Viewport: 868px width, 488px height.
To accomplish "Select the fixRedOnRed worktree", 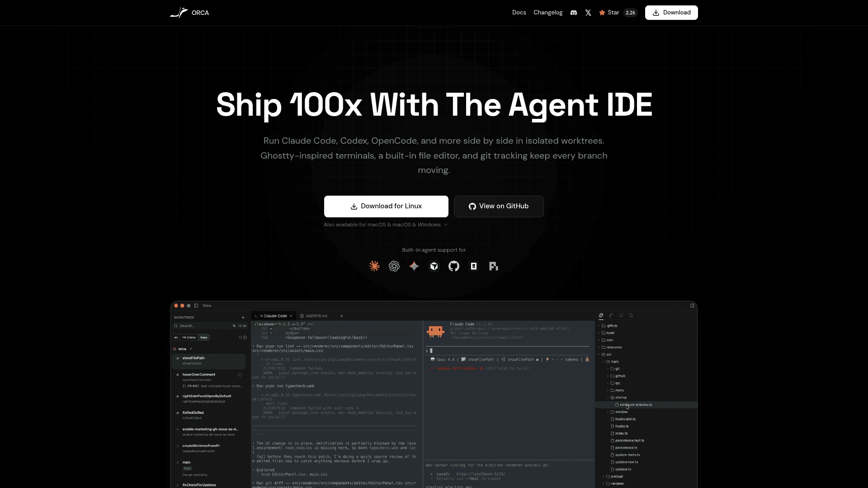I will [x=209, y=415].
